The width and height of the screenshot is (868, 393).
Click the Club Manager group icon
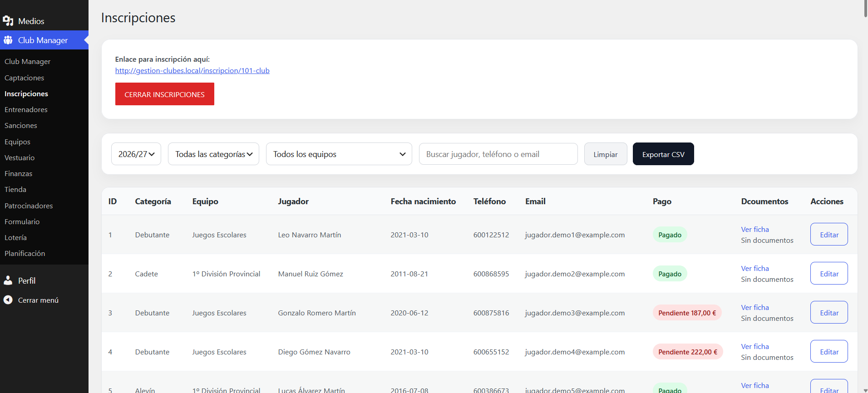8,40
